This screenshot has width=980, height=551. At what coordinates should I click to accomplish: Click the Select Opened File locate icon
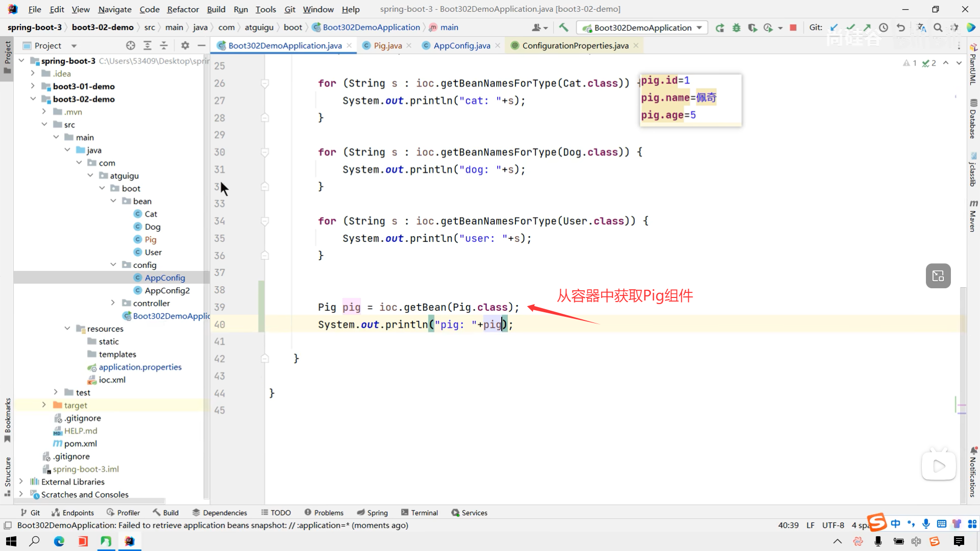pyautogui.click(x=131, y=45)
